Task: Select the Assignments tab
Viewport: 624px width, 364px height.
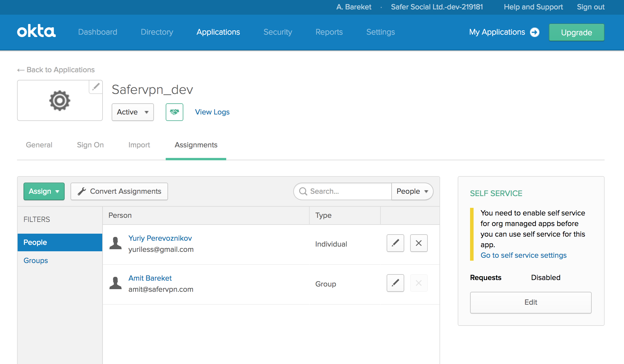Action: 196,145
